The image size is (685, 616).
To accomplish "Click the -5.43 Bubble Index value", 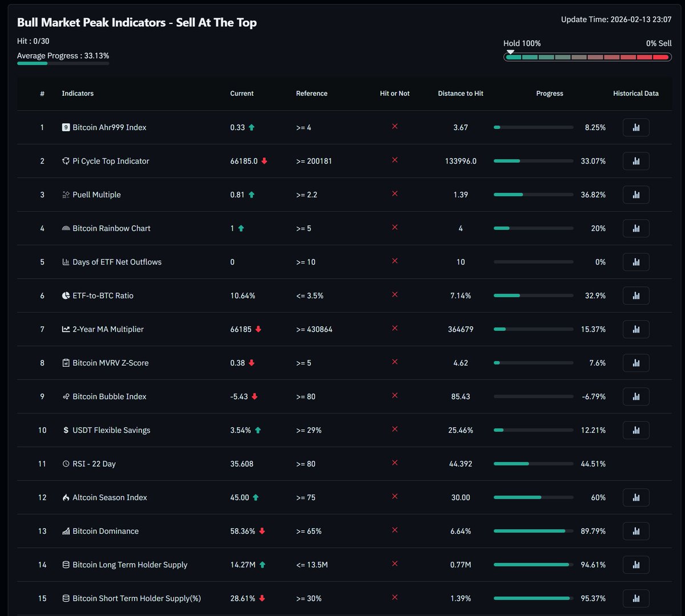I will [239, 396].
